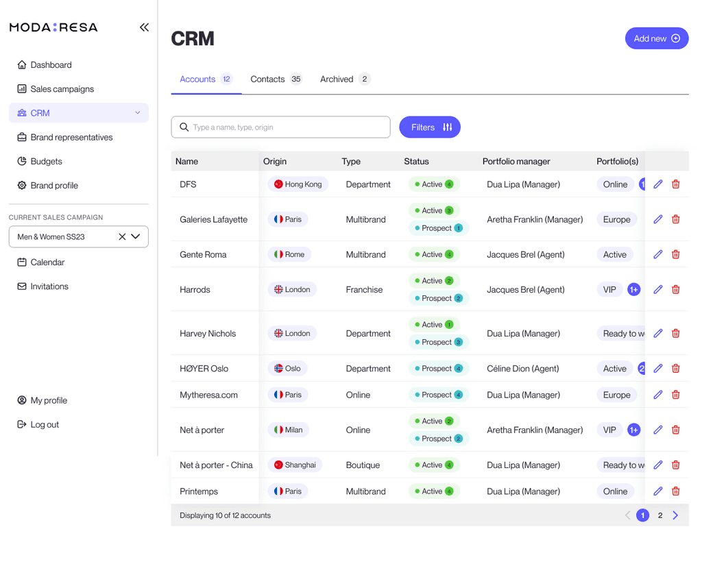Sort by Status column header

416,162
